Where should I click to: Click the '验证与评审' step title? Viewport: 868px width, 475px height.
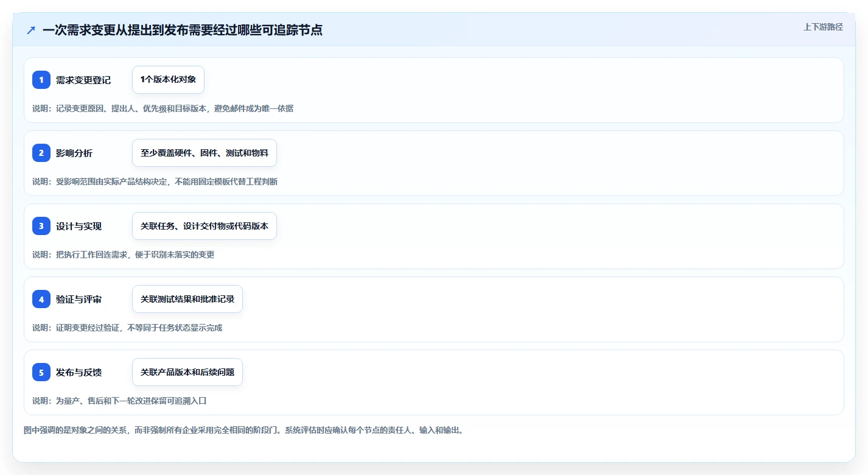[x=79, y=299]
